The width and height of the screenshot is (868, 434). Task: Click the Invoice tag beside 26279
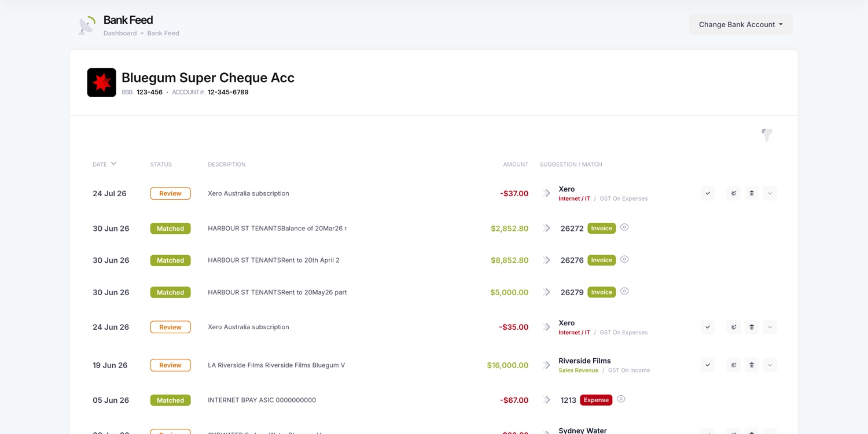click(x=602, y=292)
